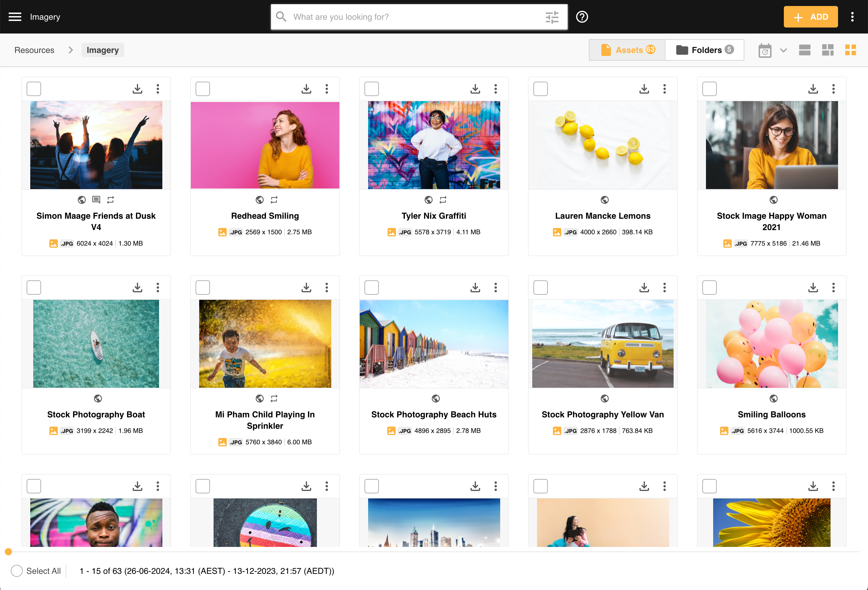
Task: Switch to mosaic view layout
Action: 828,50
